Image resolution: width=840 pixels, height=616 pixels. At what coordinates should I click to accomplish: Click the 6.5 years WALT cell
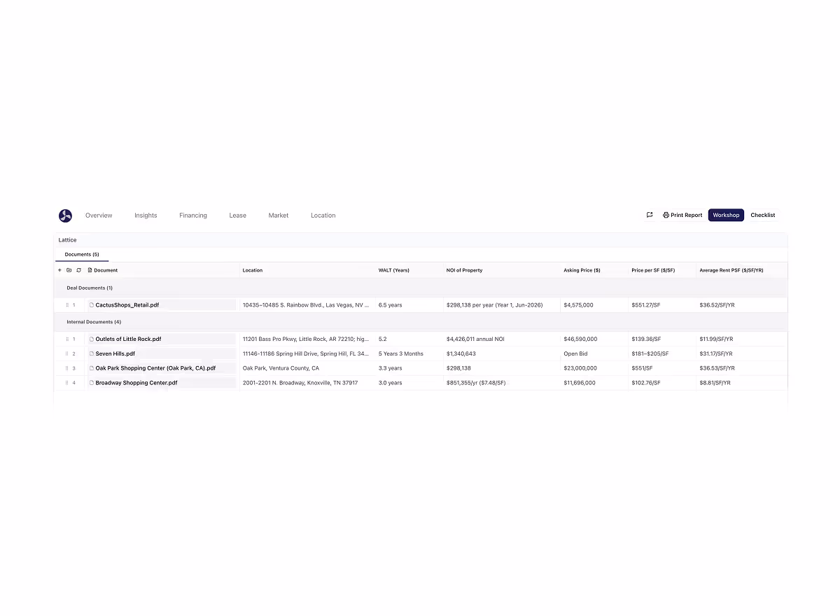pos(409,305)
